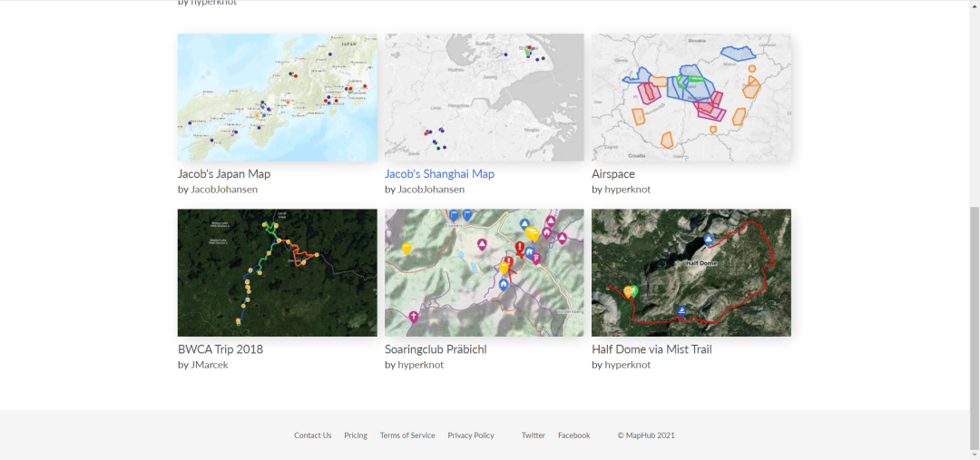Open the Facebook footer link

[573, 436]
